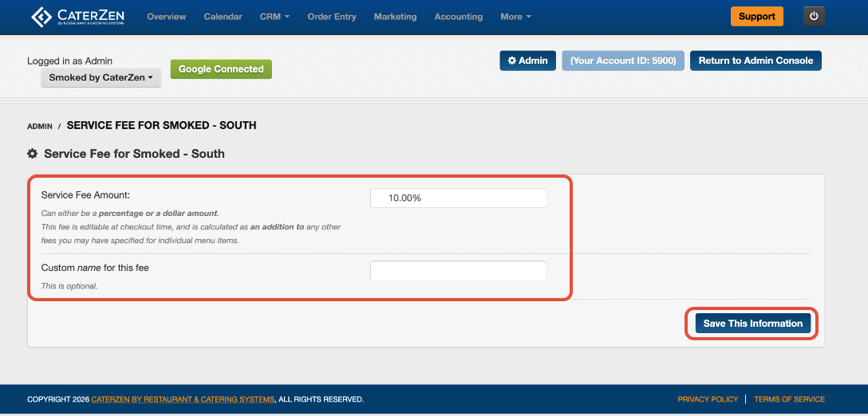The image size is (868, 416).
Task: Open the Marketing section
Action: (395, 17)
